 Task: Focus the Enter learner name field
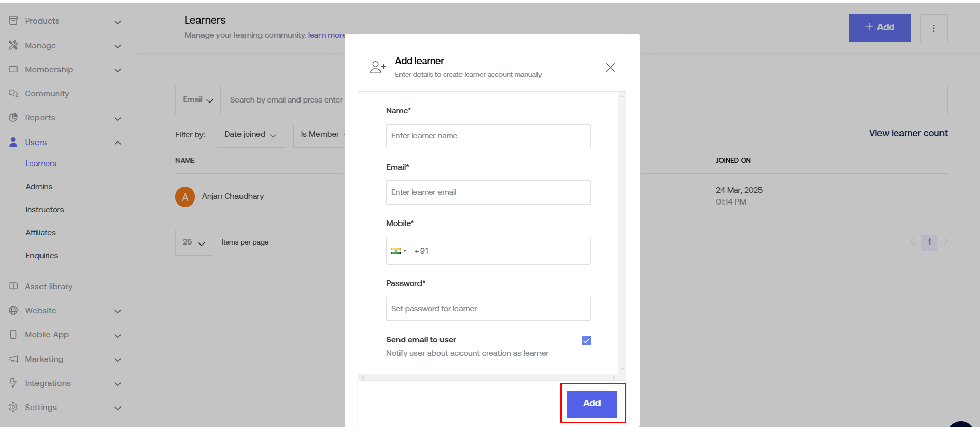[x=488, y=136]
